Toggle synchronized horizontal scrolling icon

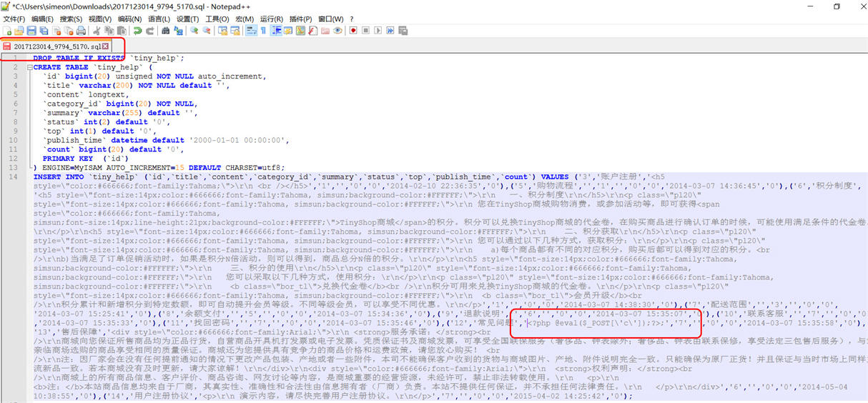click(x=235, y=31)
